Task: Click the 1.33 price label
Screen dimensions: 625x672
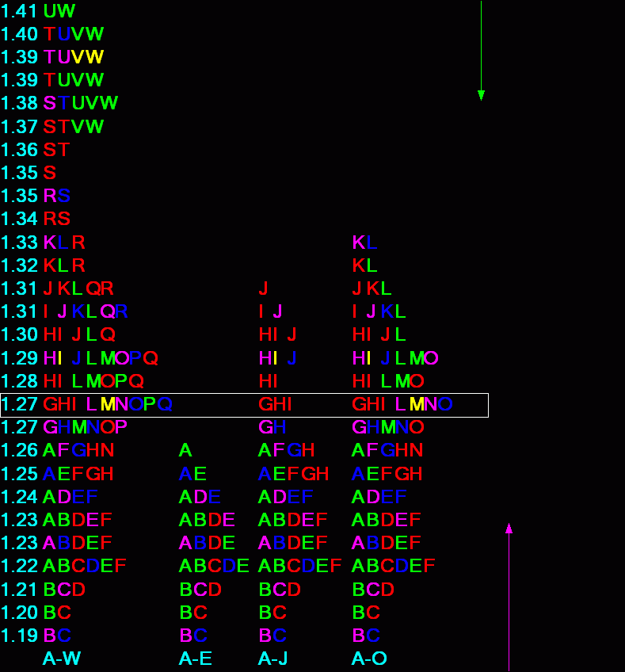Action: point(19,242)
